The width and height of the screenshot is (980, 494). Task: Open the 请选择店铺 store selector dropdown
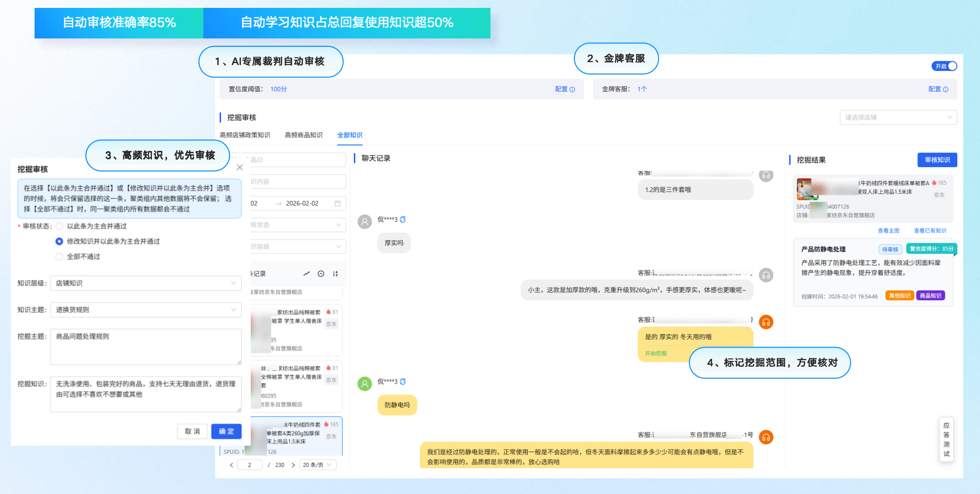pyautogui.click(x=898, y=117)
